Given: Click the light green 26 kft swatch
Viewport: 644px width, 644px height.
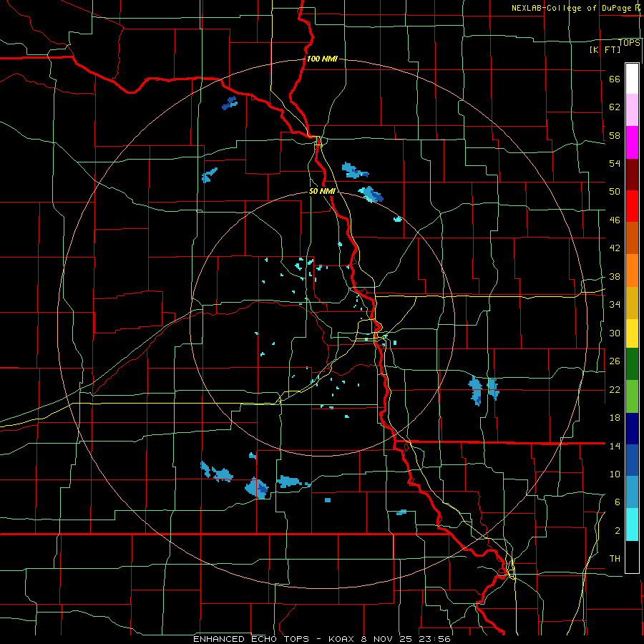Looking at the screenshot, I should pyautogui.click(x=632, y=396).
